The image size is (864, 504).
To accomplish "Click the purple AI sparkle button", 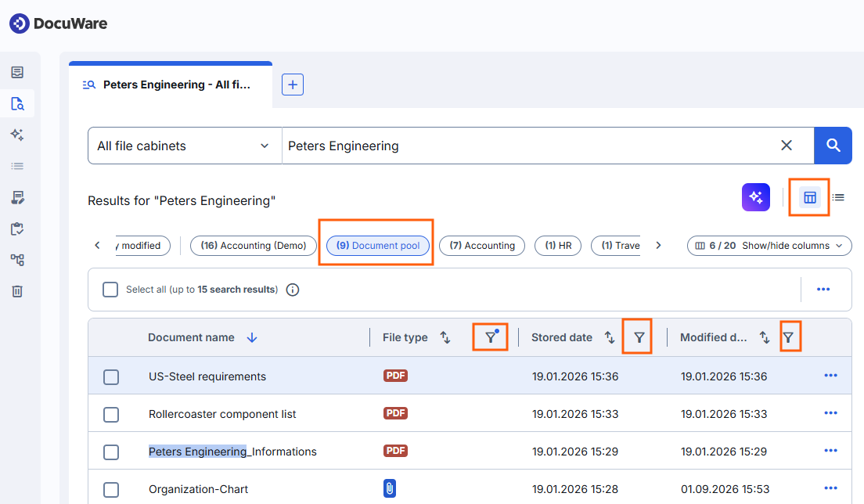I will pos(755,197).
